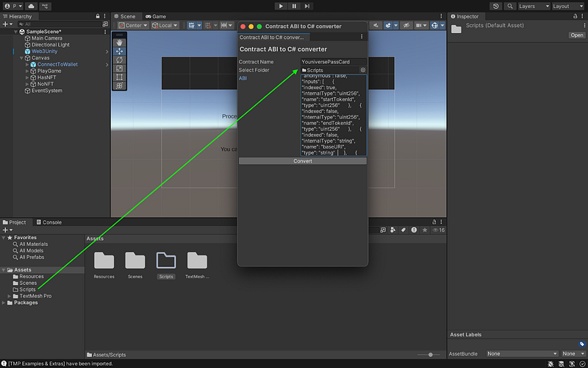The width and height of the screenshot is (588, 368).
Task: Click the search by import log type icon
Action: pyautogui.click(x=414, y=230)
